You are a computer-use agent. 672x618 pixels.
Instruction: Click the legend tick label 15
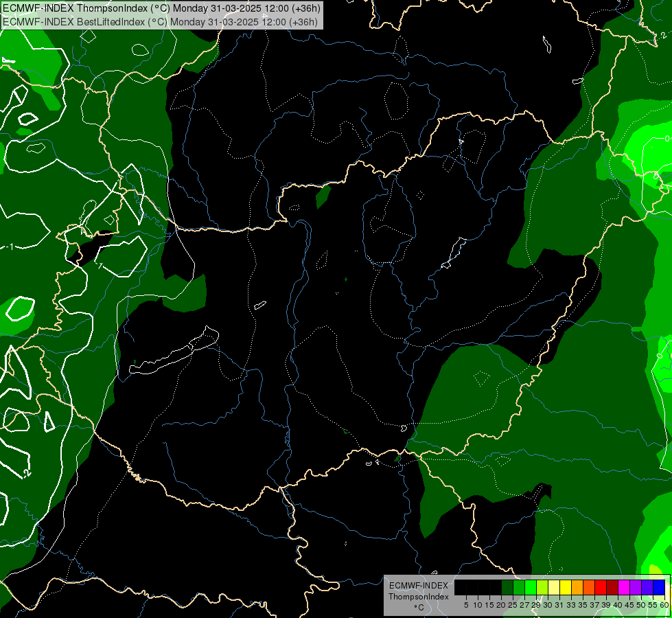(x=489, y=605)
